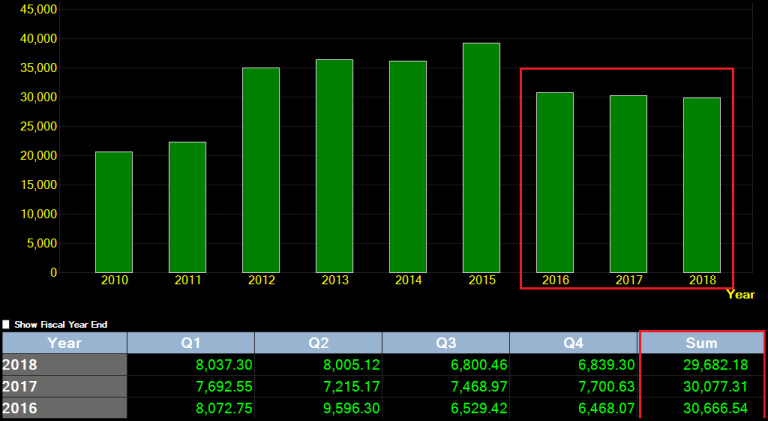
Task: Click the 2013 bar in the chart
Action: point(335,166)
